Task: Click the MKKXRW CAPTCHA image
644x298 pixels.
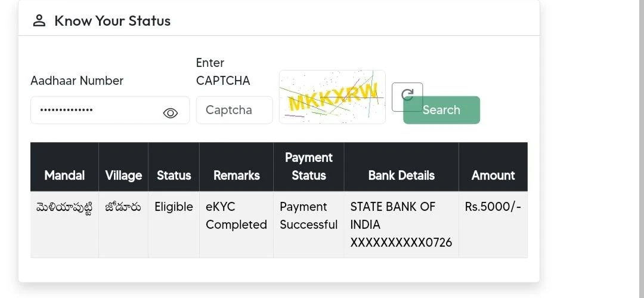Action: coord(332,97)
